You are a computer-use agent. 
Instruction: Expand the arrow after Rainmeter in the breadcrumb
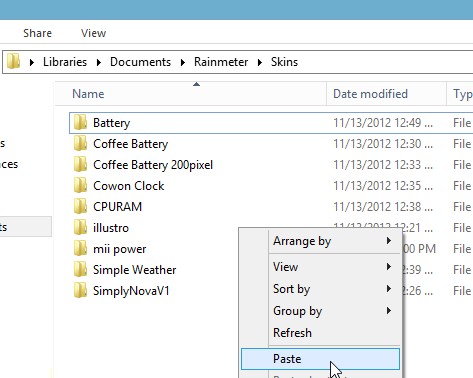[x=260, y=62]
